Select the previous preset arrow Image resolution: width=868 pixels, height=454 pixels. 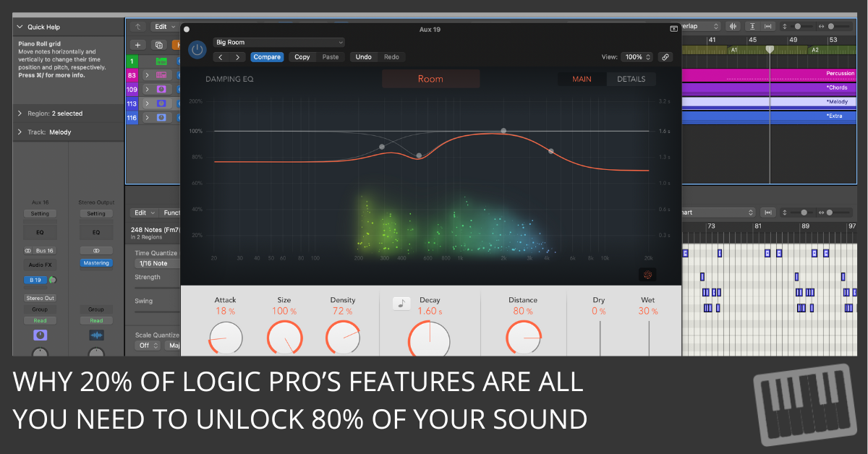[x=221, y=57]
